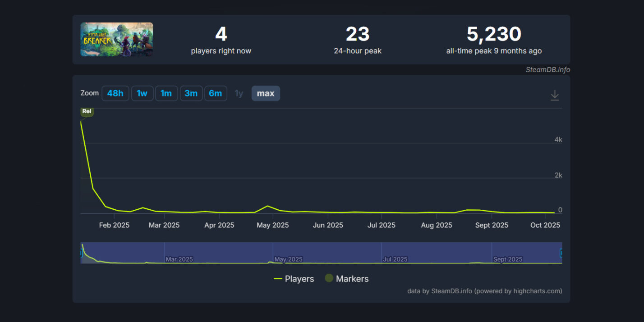Click the 5,230 all-time peak stat
The height and width of the screenshot is (322, 644).
point(494,34)
